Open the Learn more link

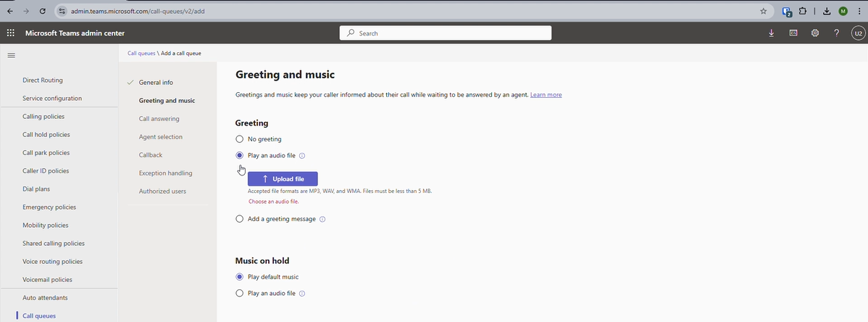[546, 95]
